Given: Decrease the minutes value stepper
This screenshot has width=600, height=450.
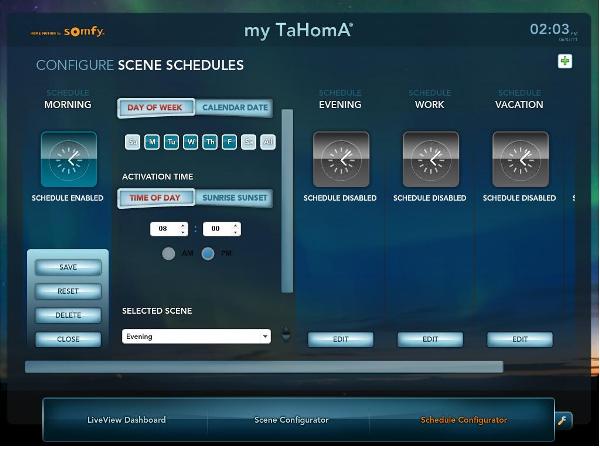Looking at the screenshot, I should 236,232.
